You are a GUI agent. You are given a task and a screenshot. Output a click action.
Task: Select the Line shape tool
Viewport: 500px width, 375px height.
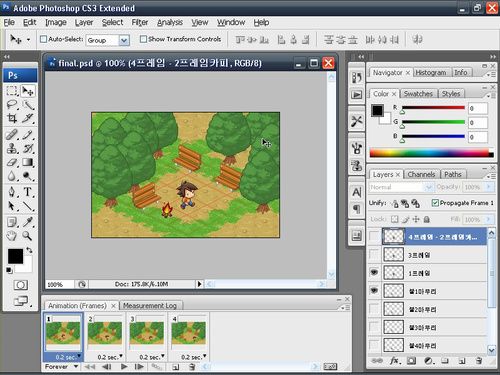tap(28, 206)
